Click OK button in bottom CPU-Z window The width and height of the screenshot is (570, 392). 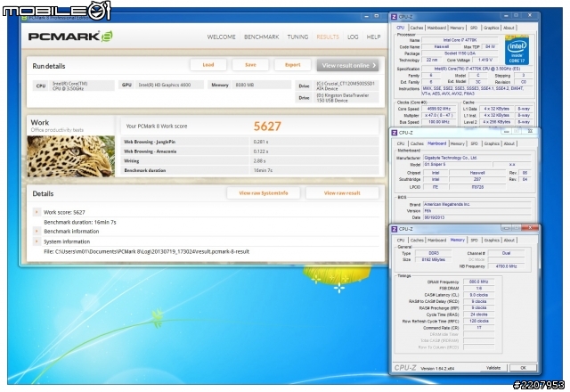523,368
